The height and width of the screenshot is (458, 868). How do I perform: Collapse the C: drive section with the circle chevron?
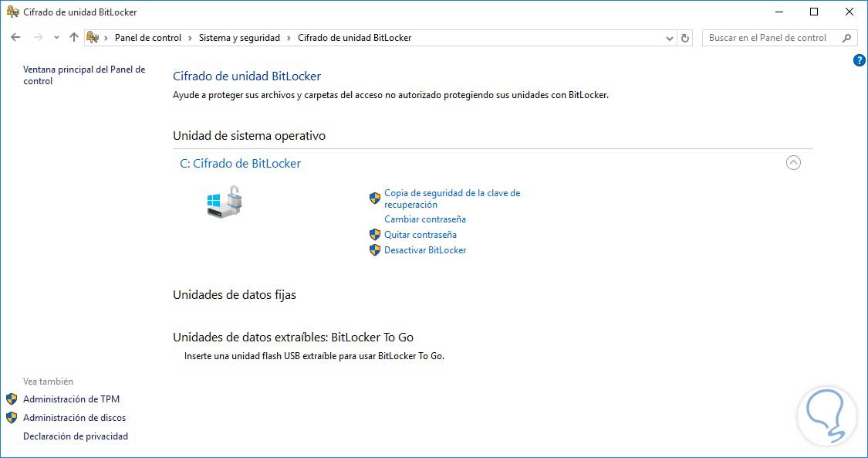pos(793,162)
